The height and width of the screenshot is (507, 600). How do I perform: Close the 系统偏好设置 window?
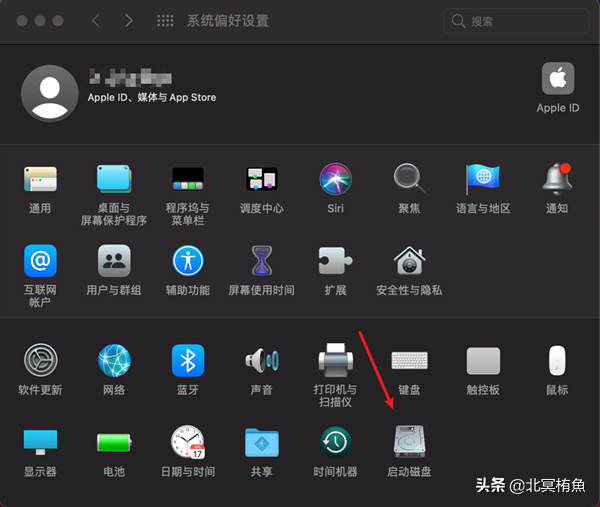22,21
